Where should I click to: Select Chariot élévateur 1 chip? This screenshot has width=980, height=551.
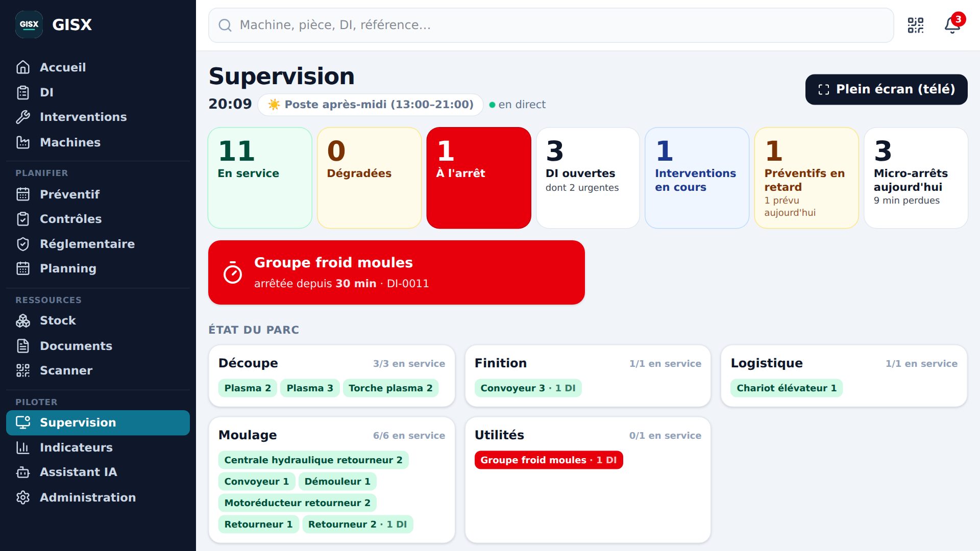click(787, 388)
